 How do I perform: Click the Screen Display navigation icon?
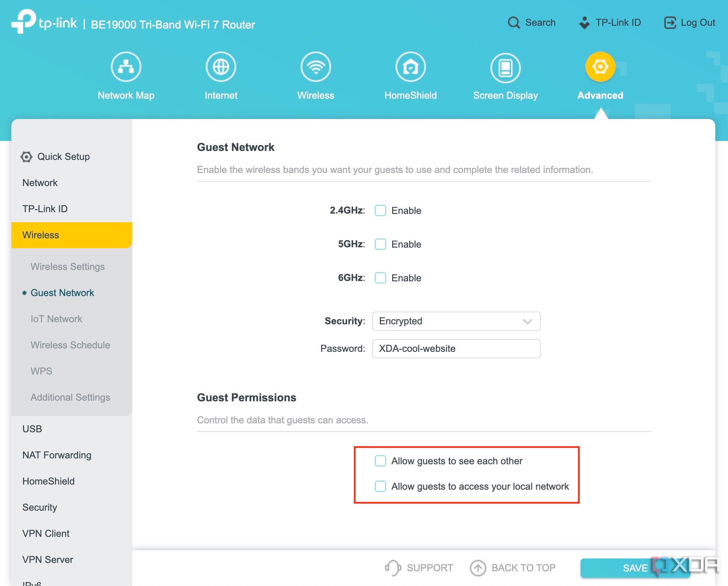505,66
